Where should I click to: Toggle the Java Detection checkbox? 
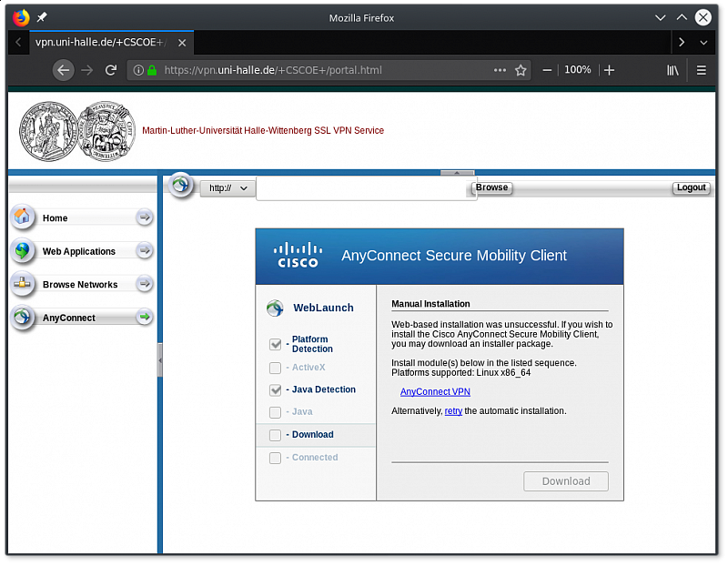276,390
